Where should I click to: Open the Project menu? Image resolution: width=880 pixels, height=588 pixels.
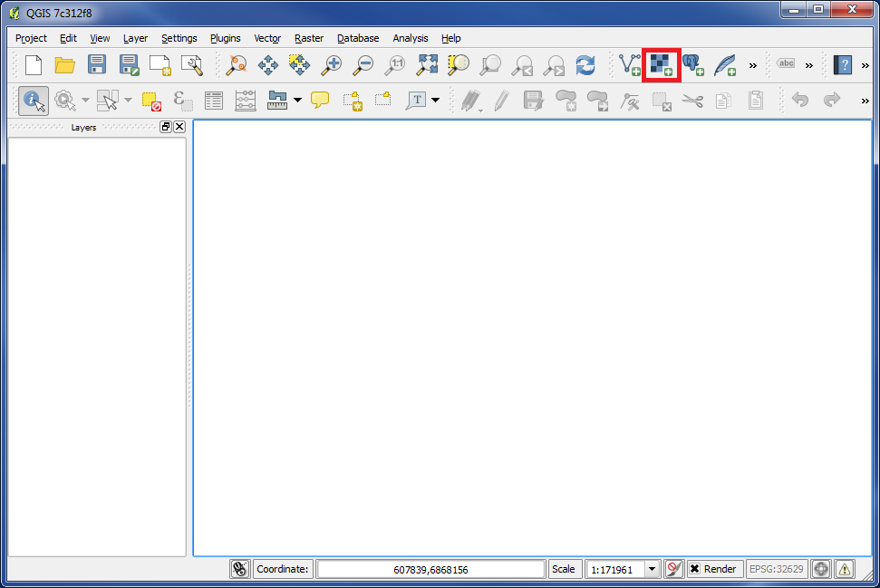point(31,38)
